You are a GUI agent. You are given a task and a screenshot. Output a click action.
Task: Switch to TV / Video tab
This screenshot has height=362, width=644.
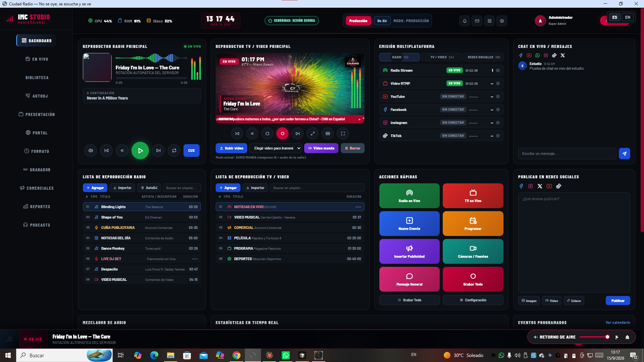point(441,57)
